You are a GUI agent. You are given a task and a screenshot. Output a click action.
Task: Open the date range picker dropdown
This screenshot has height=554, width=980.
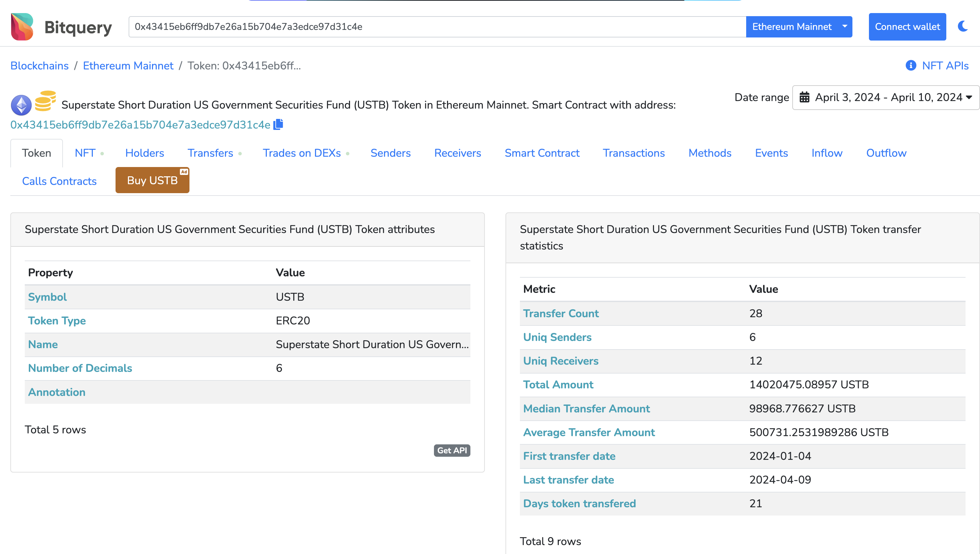pos(886,97)
